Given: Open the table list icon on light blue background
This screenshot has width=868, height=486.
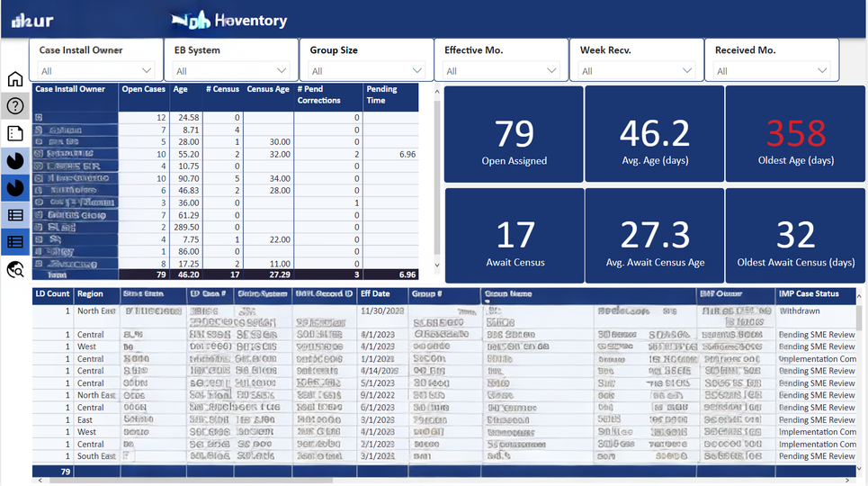Looking at the screenshot, I should [15, 215].
